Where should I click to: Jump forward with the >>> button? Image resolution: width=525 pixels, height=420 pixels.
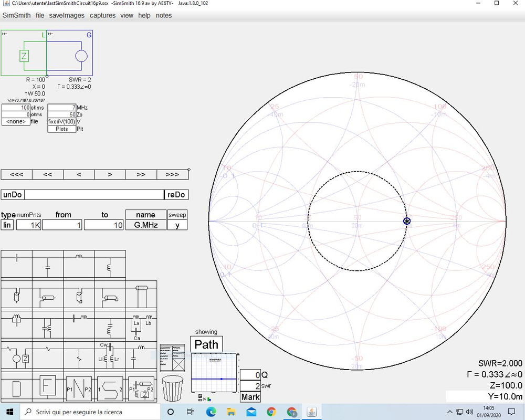[x=172, y=174]
